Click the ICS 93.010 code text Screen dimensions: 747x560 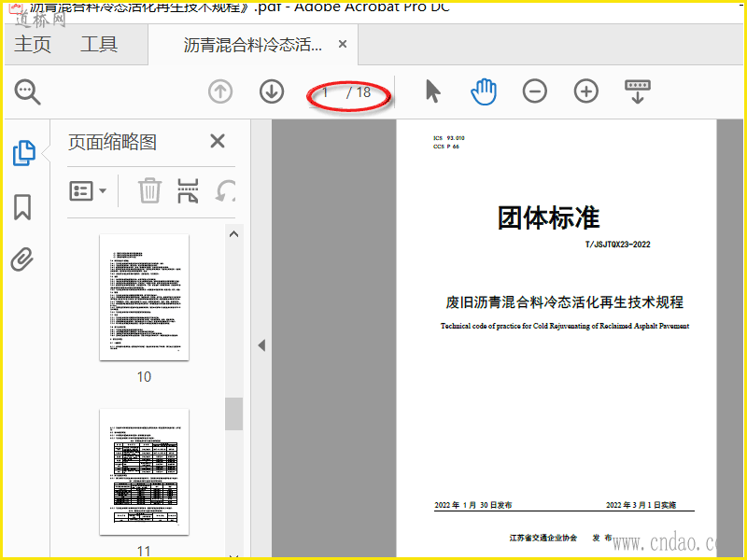pyautogui.click(x=449, y=137)
